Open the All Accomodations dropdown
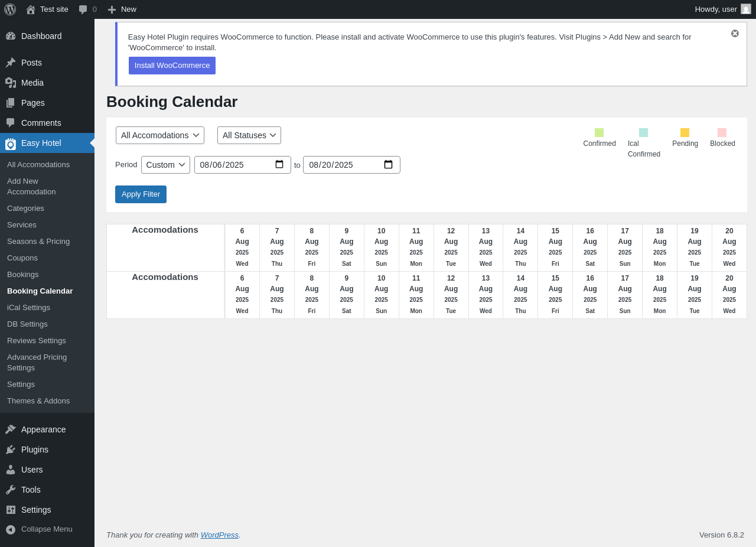The width and height of the screenshot is (756, 547). 160,135
